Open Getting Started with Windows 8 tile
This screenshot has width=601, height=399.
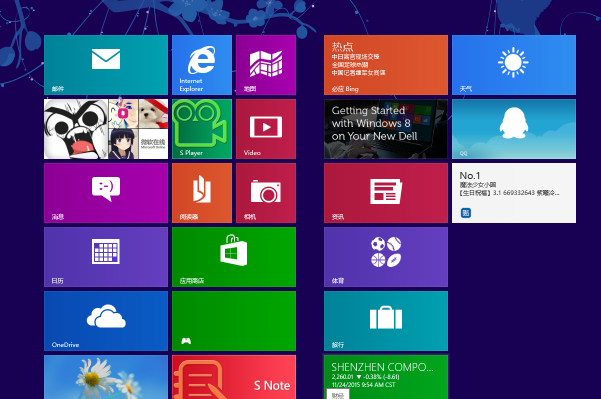click(386, 129)
